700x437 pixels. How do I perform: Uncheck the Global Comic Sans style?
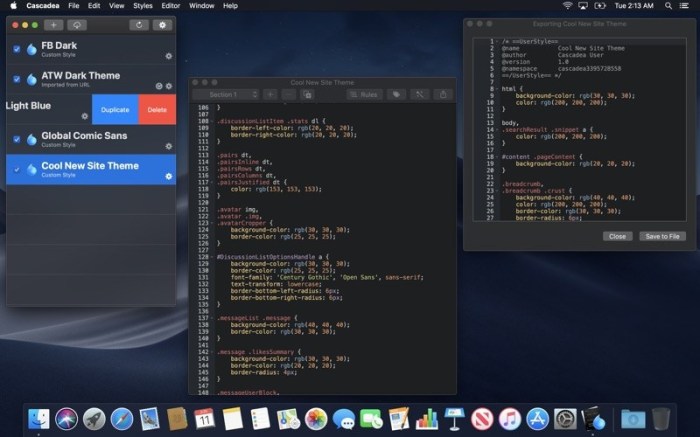(x=17, y=138)
